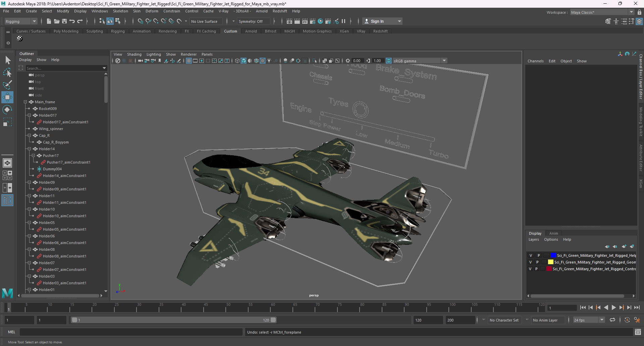Open the Render Settings clapperboard icon
Screen dimensions: 644x346
coord(313,21)
